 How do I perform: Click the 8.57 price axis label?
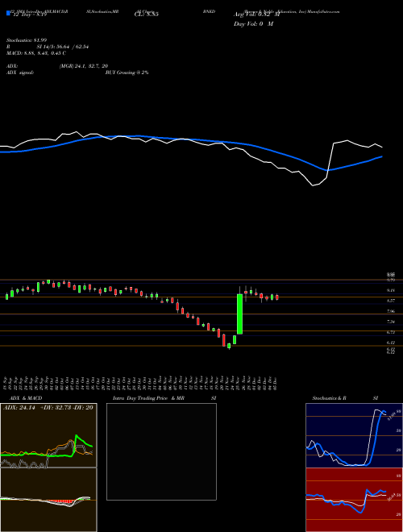point(390,301)
